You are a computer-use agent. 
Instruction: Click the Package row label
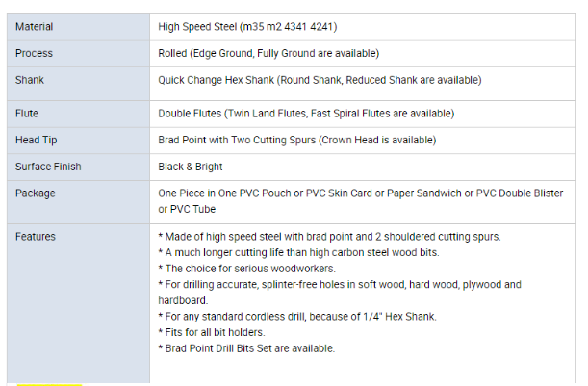click(35, 193)
